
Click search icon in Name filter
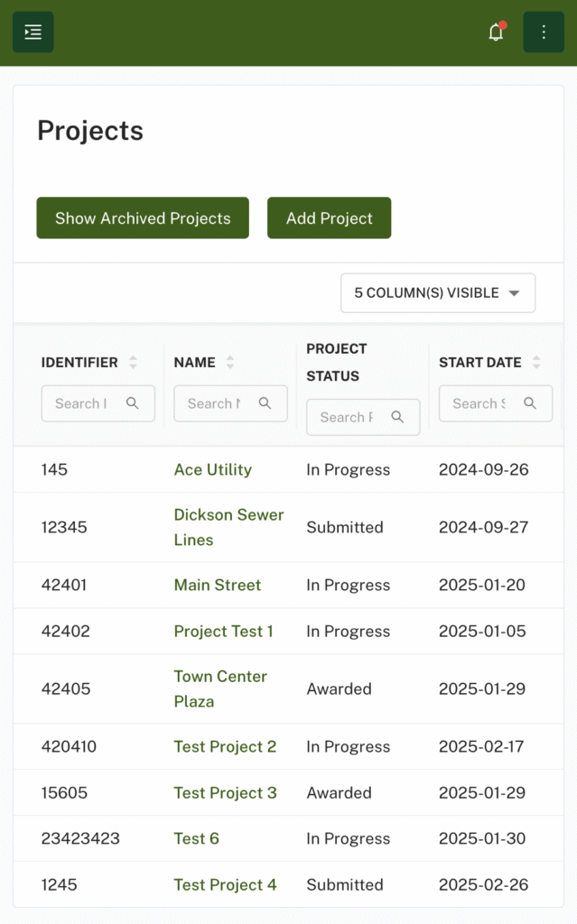pos(265,403)
